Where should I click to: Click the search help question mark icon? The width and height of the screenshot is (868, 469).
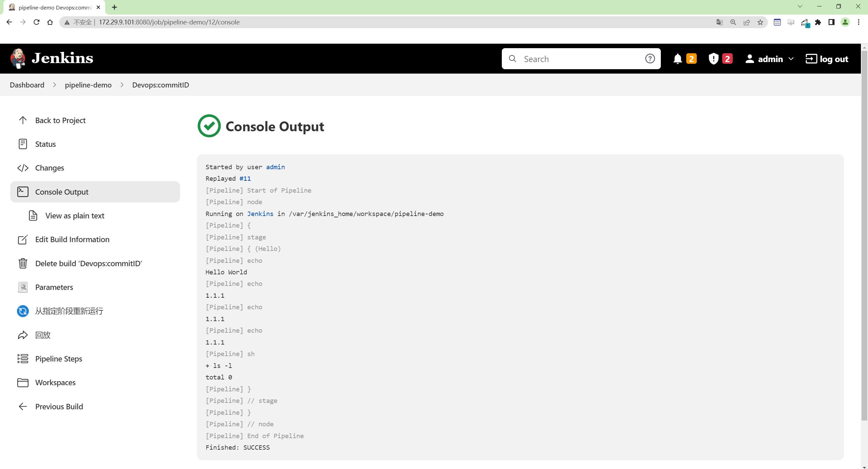tap(650, 59)
